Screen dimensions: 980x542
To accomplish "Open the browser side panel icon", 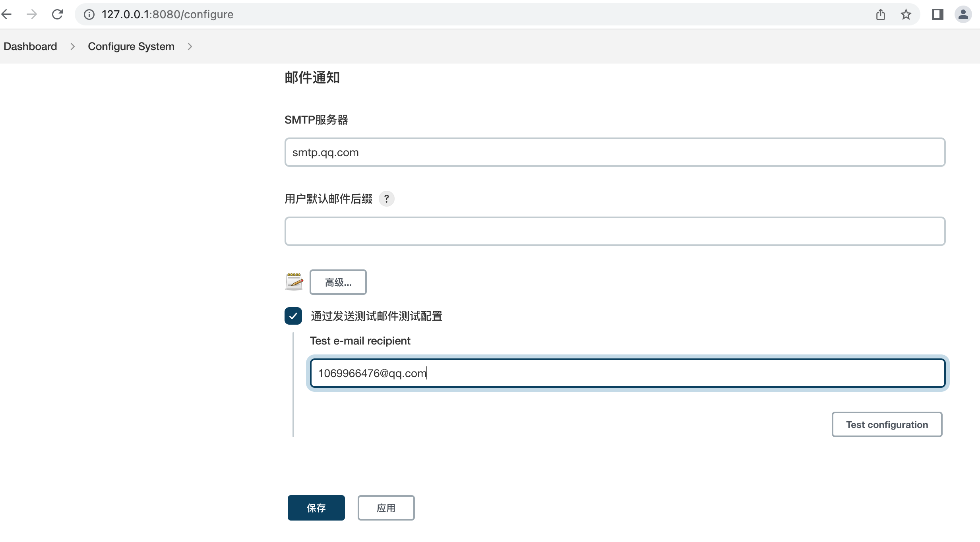I will click(x=938, y=15).
